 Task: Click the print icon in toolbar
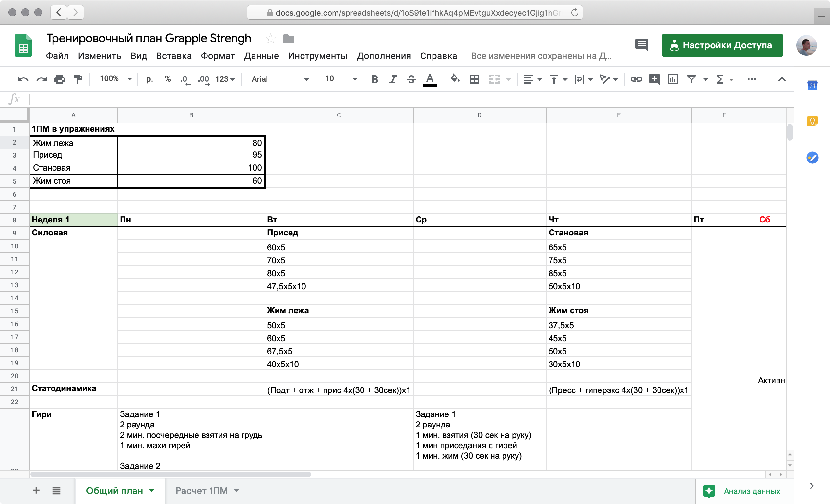pos(60,79)
